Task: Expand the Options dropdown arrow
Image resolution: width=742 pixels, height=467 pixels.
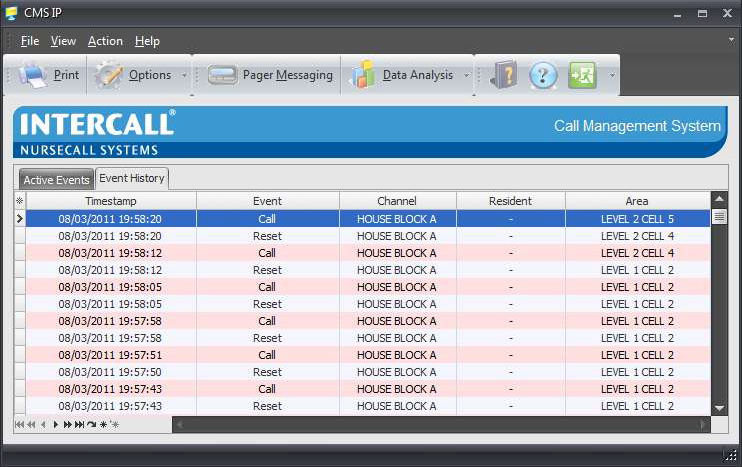Action: pyautogui.click(x=184, y=76)
